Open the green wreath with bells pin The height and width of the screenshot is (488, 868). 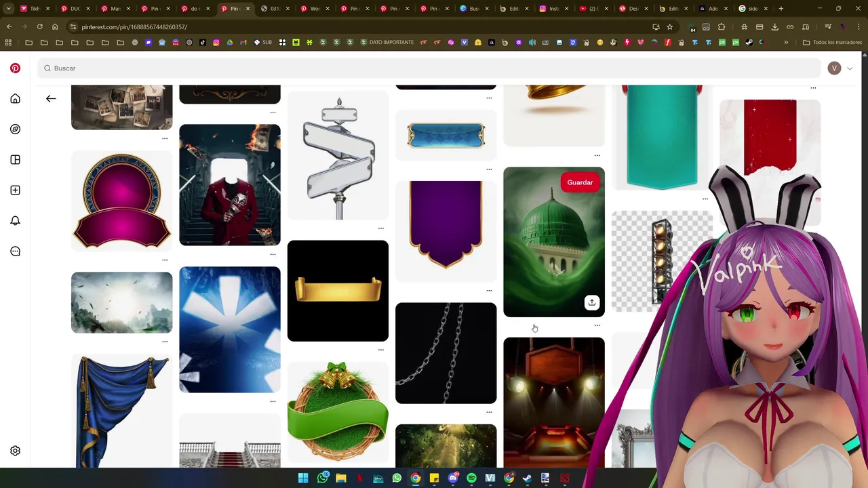click(338, 413)
